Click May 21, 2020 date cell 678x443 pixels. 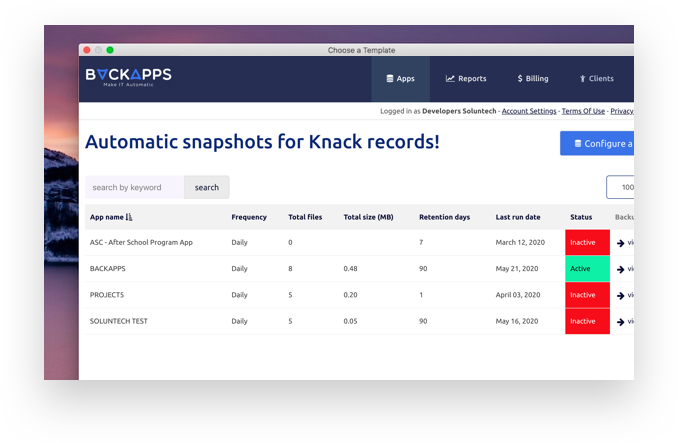(x=517, y=269)
